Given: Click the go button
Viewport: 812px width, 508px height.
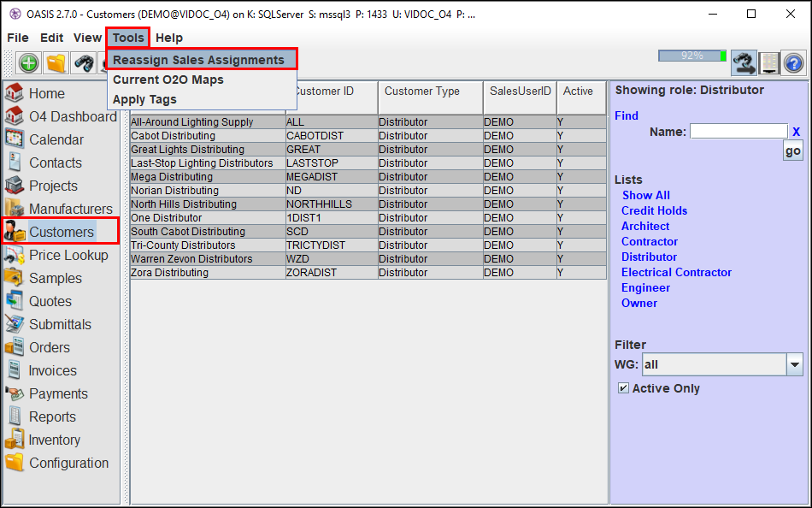Looking at the screenshot, I should tap(793, 151).
